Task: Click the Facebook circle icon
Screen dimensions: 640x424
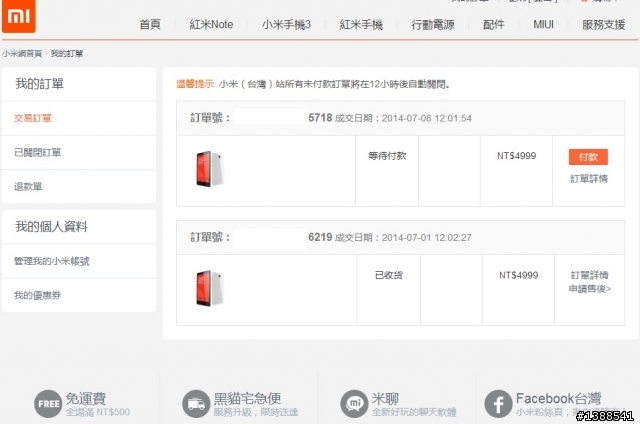Action: (498, 404)
